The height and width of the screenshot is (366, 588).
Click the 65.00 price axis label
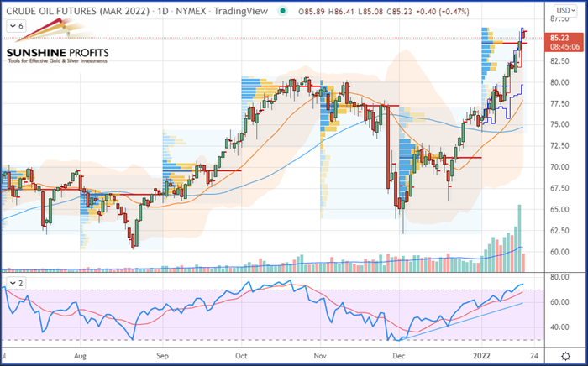(559, 209)
